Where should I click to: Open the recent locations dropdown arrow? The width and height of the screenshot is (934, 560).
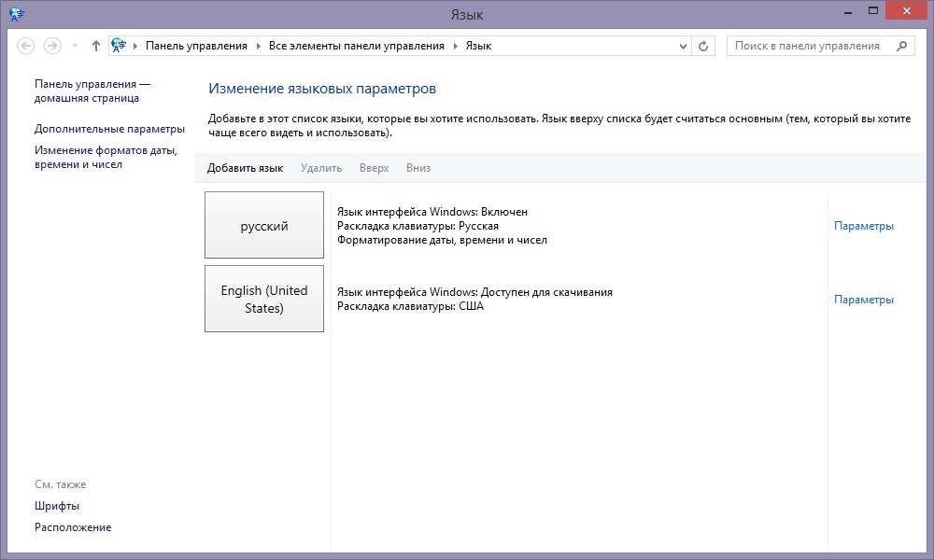(x=75, y=46)
